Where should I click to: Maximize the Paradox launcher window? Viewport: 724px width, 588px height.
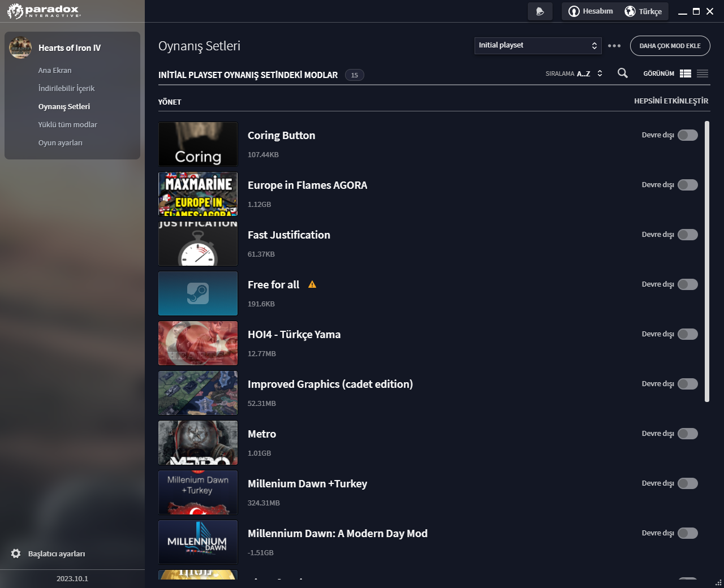(x=696, y=11)
